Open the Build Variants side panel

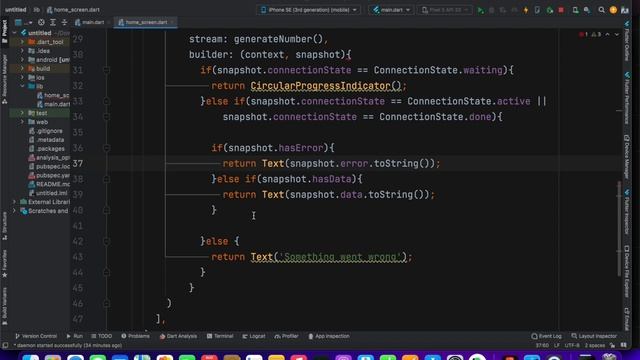[4, 306]
